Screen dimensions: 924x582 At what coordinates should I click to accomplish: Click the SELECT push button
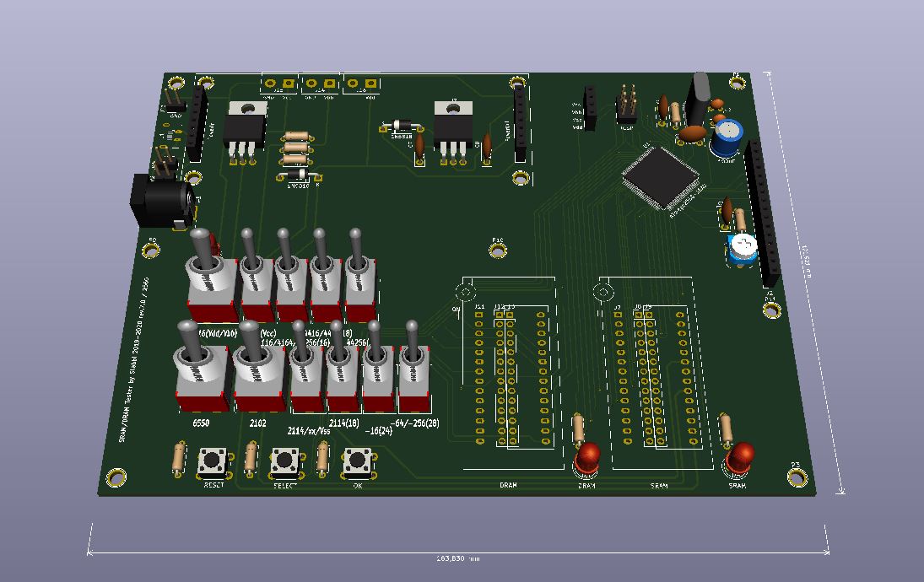[286, 462]
